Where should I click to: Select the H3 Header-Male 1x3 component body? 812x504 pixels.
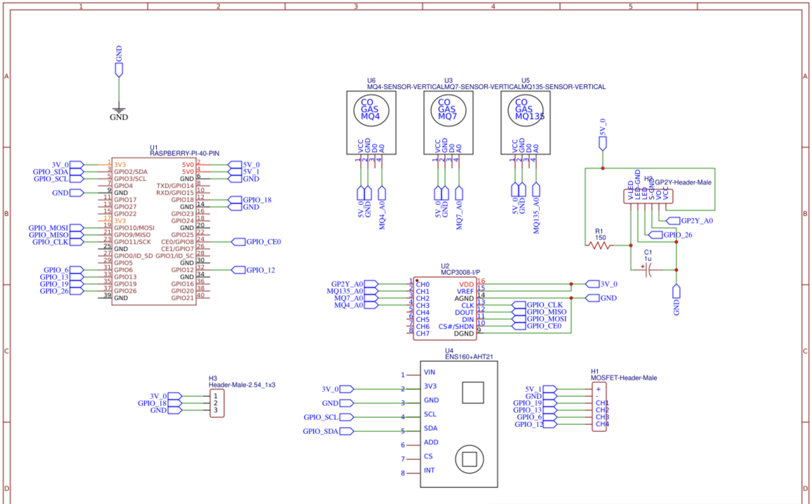pos(217,403)
